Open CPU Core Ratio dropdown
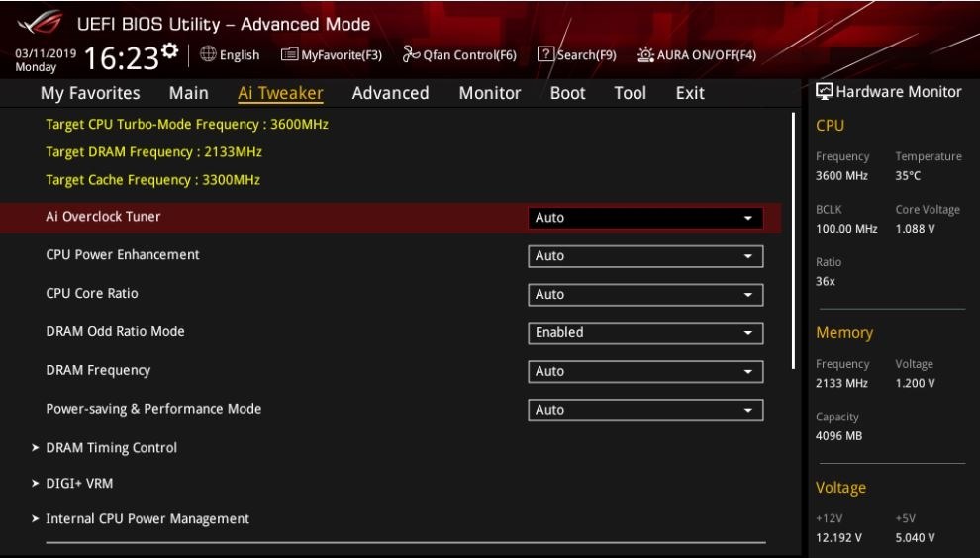Viewport: 980px width, 558px height. (645, 294)
